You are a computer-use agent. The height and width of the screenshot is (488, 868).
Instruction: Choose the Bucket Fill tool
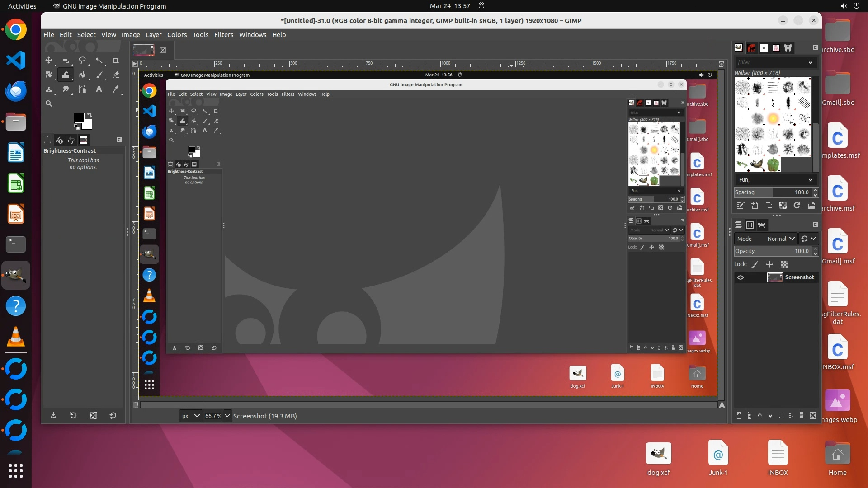[82, 75]
